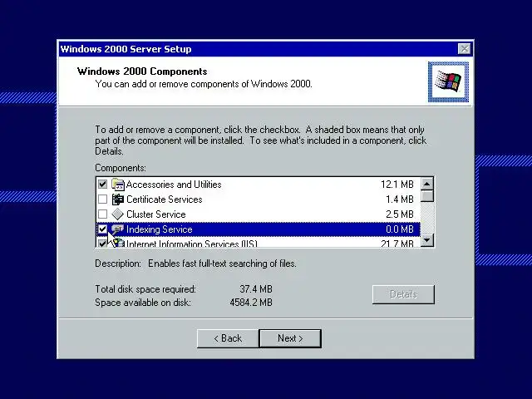Viewport: 532px width, 399px height.
Task: Go to the Next setup page
Action: pyautogui.click(x=290, y=338)
